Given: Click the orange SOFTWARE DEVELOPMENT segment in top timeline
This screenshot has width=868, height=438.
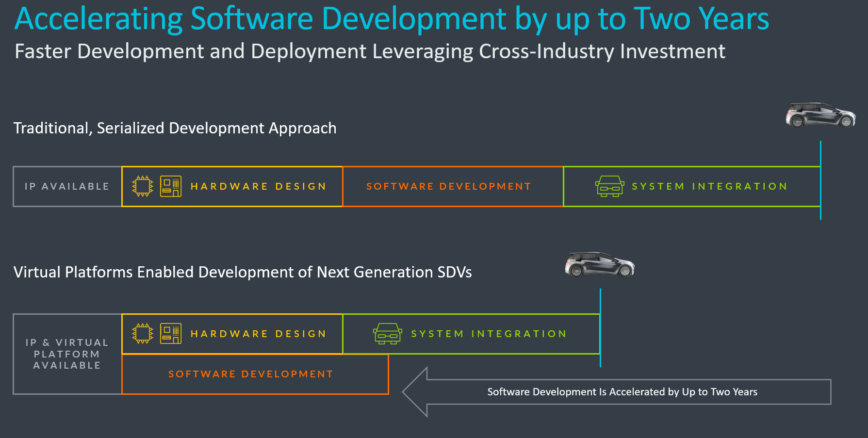Looking at the screenshot, I should tap(449, 186).
